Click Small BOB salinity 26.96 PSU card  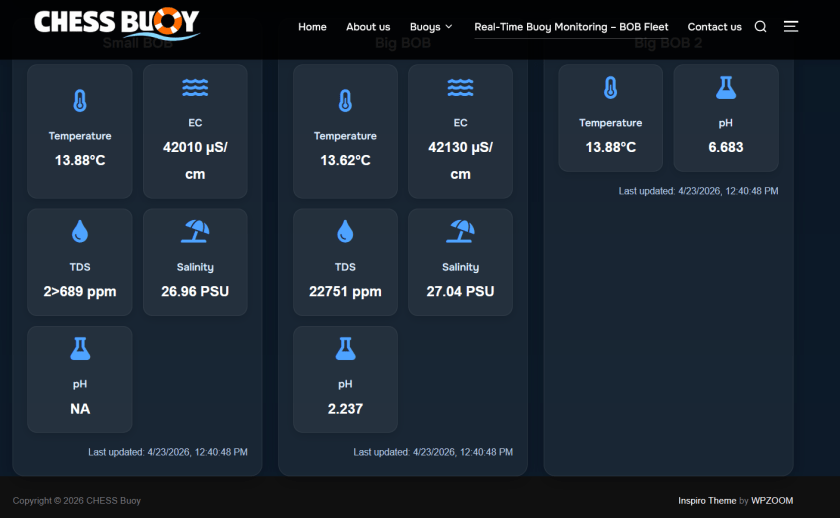point(195,262)
